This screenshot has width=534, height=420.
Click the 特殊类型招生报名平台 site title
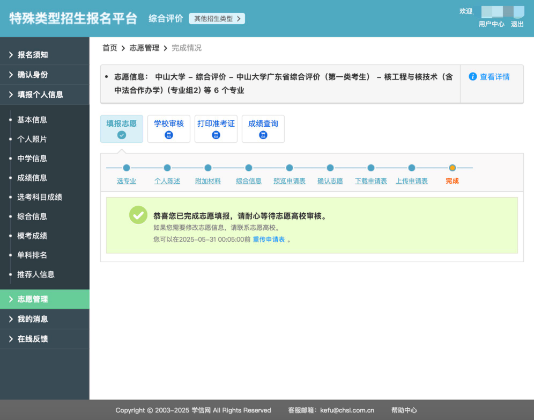(73, 18)
